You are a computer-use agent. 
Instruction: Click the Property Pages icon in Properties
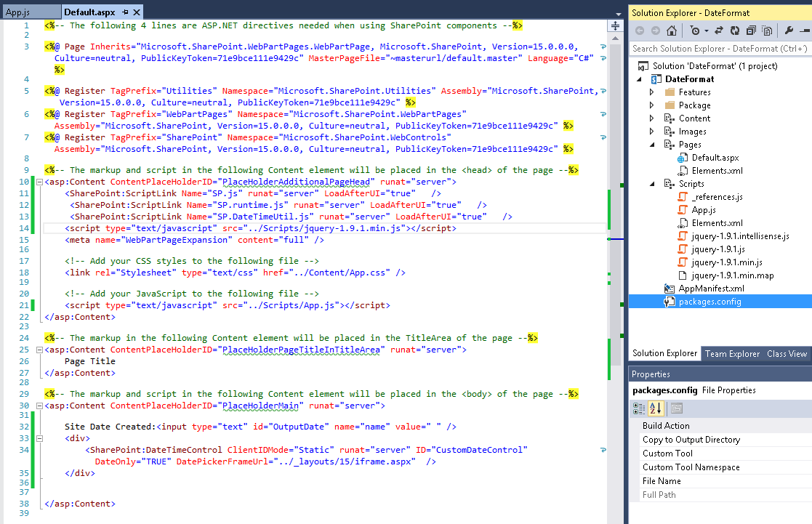coord(677,408)
